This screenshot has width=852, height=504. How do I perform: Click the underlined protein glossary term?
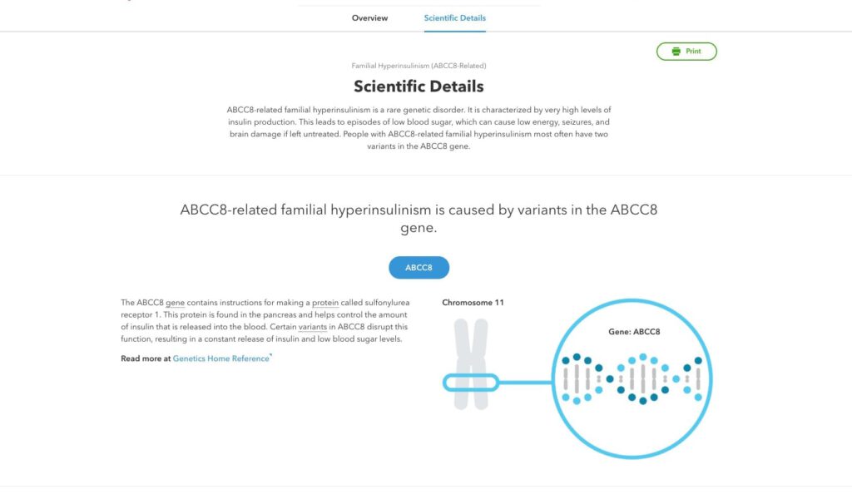click(x=325, y=303)
